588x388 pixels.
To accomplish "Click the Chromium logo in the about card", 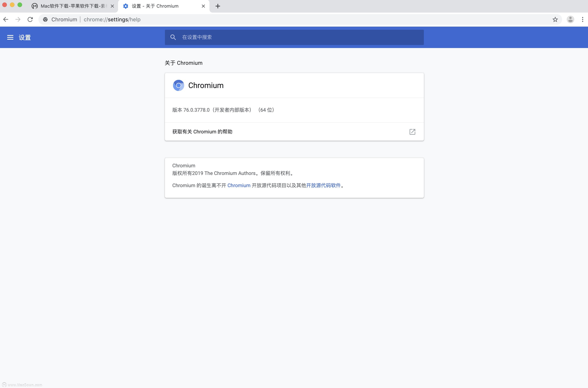I will (178, 85).
